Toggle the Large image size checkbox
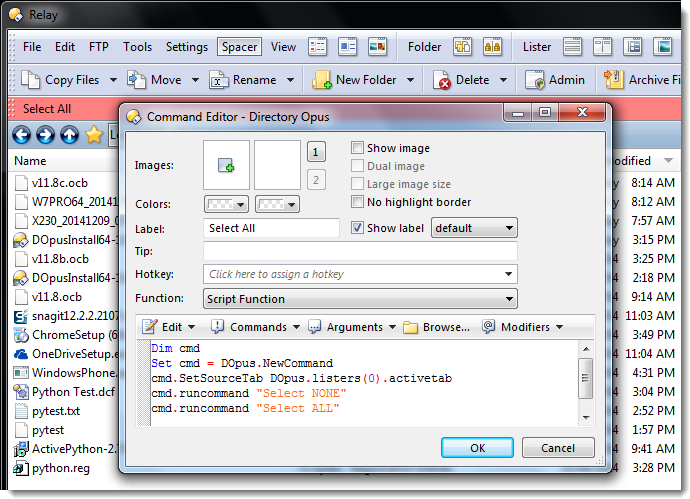690x499 pixels. 357,183
